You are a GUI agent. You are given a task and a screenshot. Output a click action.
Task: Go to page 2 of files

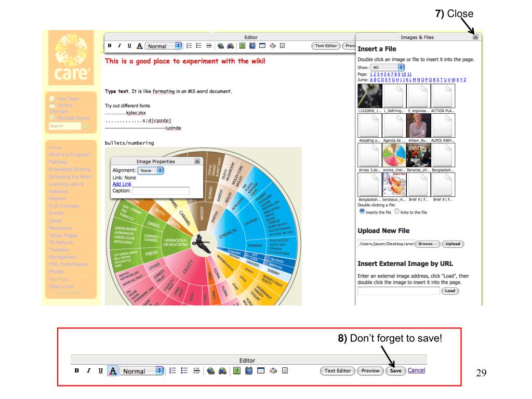[x=375, y=74]
